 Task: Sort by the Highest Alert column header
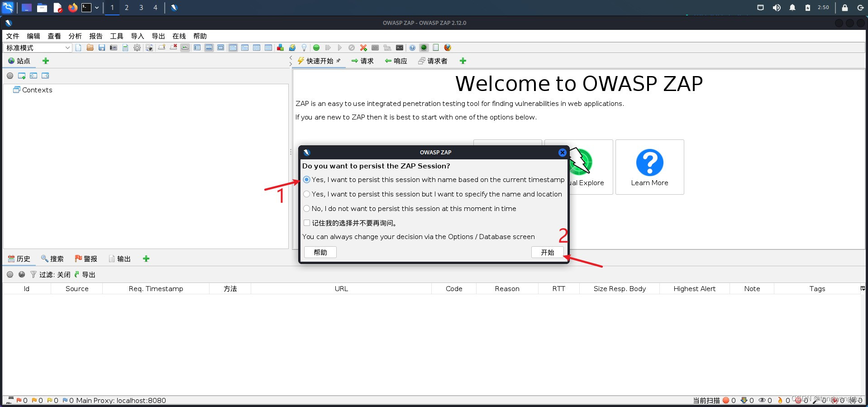[x=695, y=289]
